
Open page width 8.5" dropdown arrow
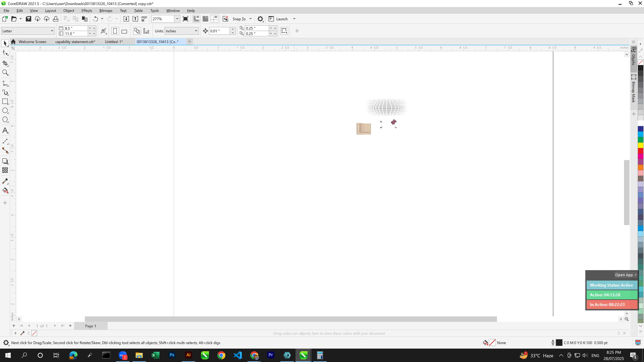pyautogui.click(x=90, y=28)
